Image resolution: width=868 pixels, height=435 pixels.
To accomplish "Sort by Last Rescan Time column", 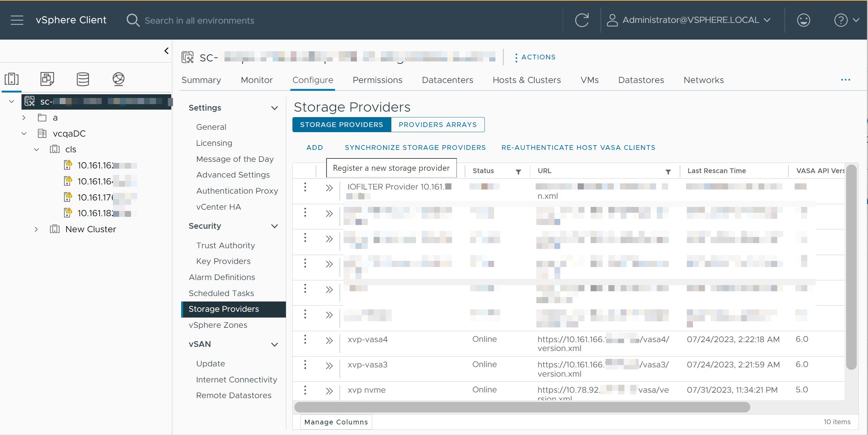I will (717, 171).
